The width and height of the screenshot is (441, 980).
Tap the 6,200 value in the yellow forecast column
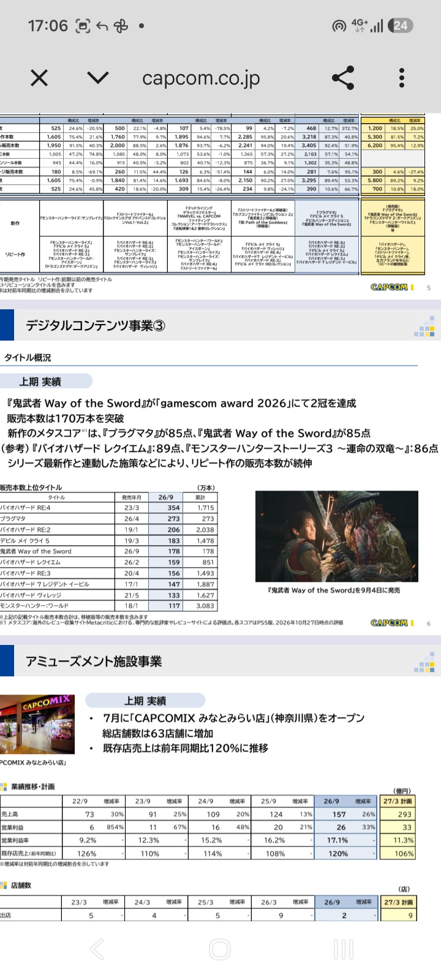375,146
